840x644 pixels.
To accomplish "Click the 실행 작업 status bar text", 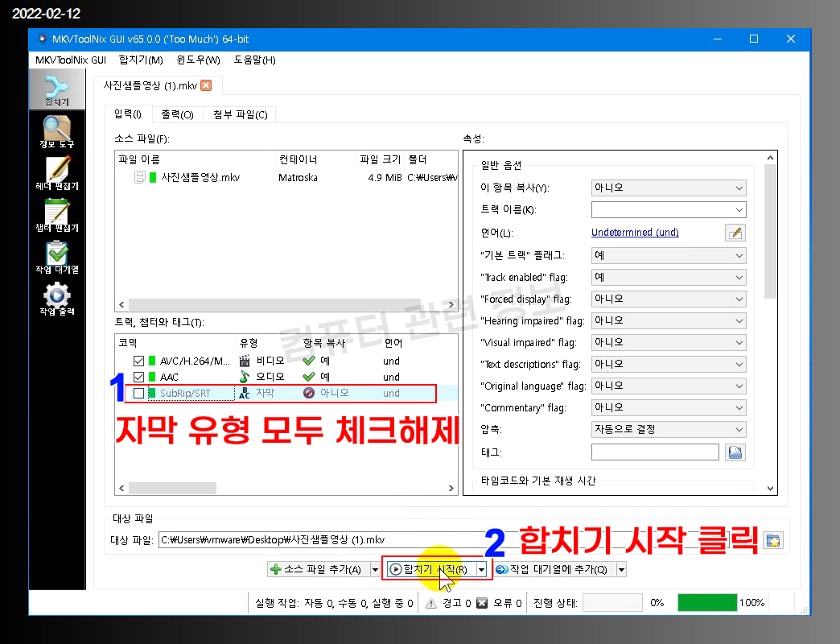I will click(x=334, y=603).
